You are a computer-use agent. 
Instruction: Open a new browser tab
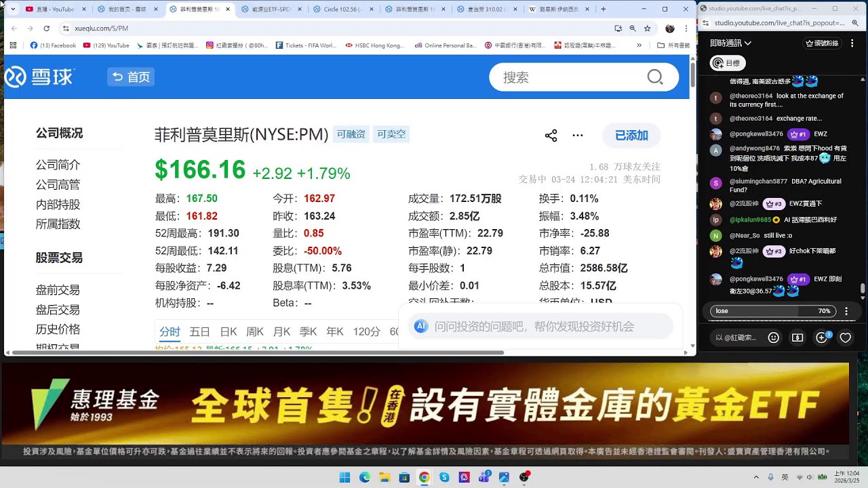pyautogui.click(x=604, y=9)
